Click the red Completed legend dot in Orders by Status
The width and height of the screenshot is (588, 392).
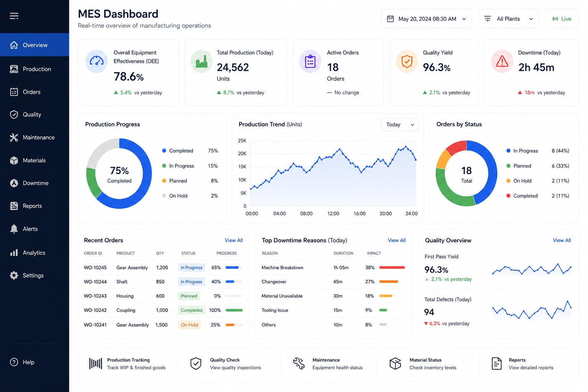point(508,196)
